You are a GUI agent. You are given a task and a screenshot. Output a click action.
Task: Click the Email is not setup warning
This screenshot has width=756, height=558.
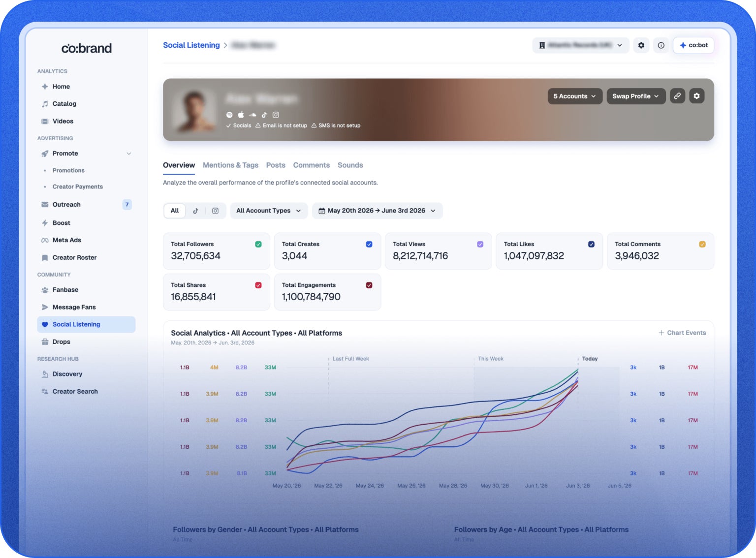click(281, 125)
